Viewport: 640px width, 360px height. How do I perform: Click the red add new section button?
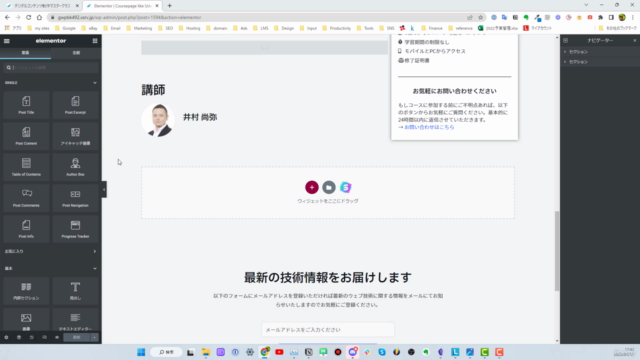(312, 187)
